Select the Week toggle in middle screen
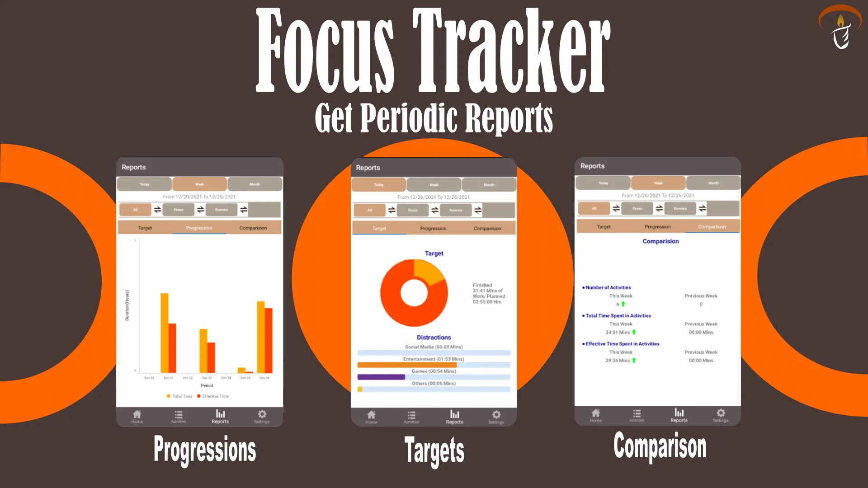The width and height of the screenshot is (868, 488). click(x=434, y=183)
